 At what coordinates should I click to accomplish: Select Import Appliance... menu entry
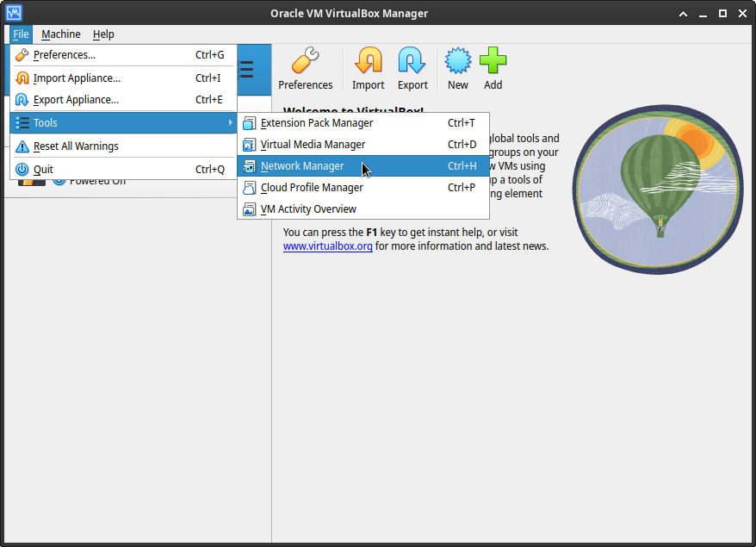(x=77, y=78)
